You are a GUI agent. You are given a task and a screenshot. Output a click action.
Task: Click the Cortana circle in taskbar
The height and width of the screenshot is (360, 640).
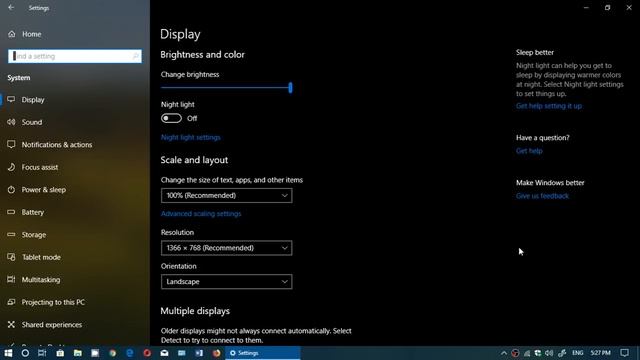(x=25, y=353)
